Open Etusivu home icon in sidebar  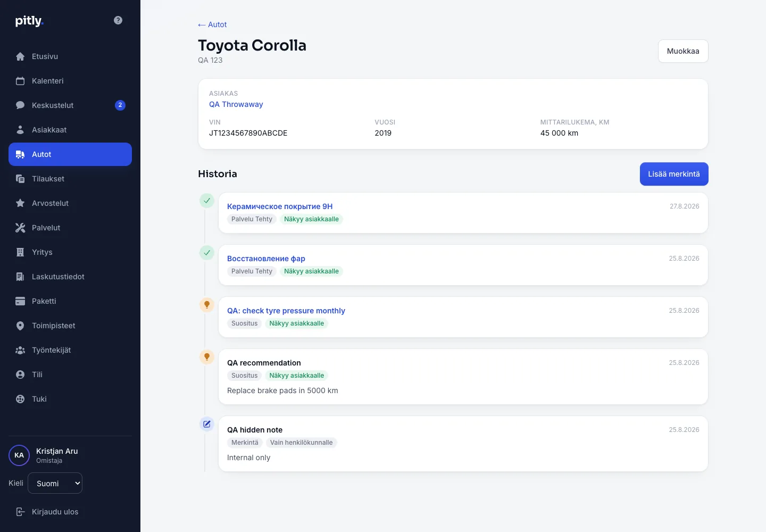pyautogui.click(x=20, y=56)
